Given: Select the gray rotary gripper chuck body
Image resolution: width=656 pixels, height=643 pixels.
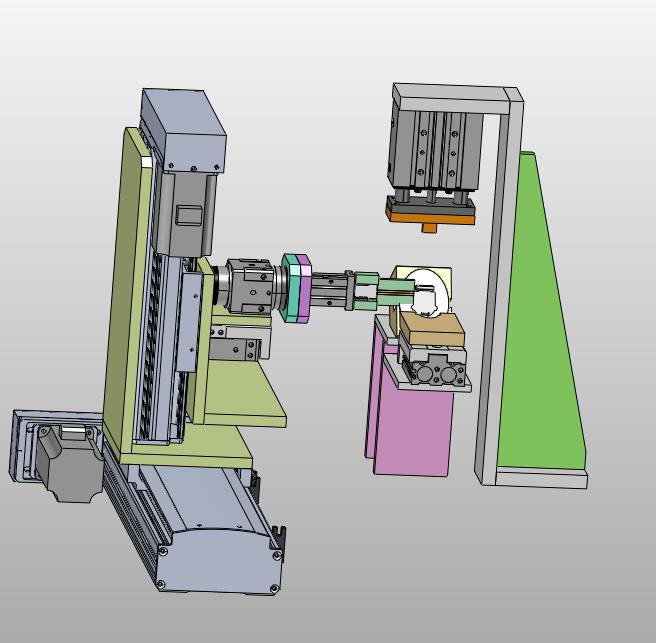Looking at the screenshot, I should (250, 286).
